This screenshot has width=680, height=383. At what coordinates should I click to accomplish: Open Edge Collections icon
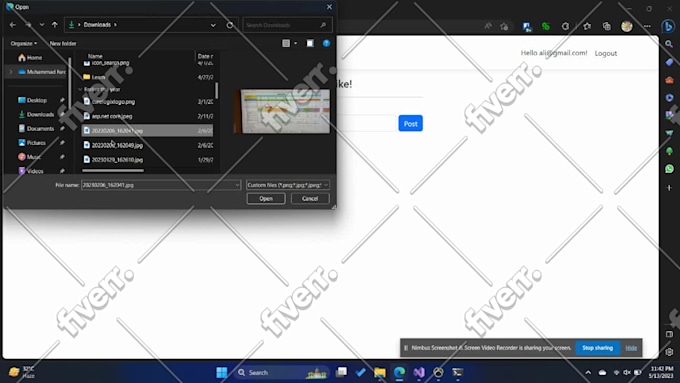pos(607,26)
